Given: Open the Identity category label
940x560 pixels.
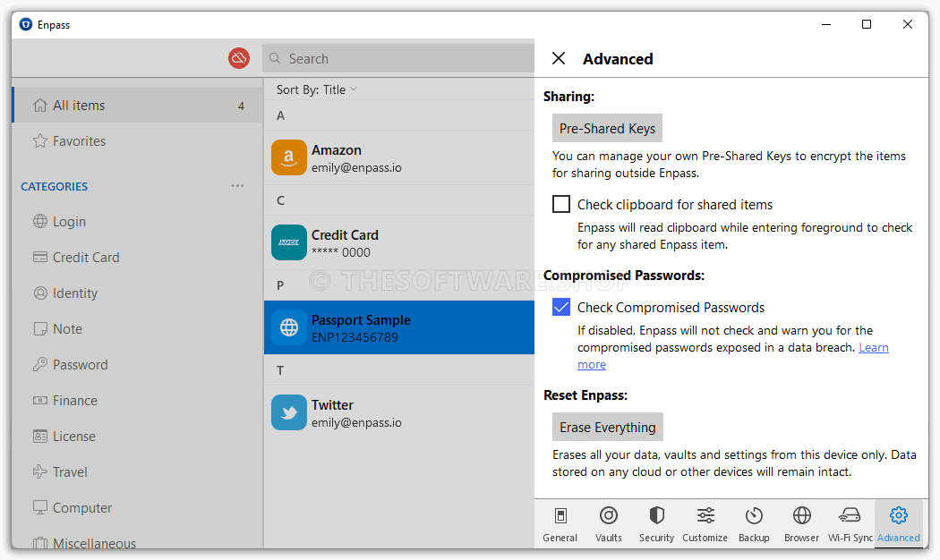Looking at the screenshot, I should click(x=75, y=293).
